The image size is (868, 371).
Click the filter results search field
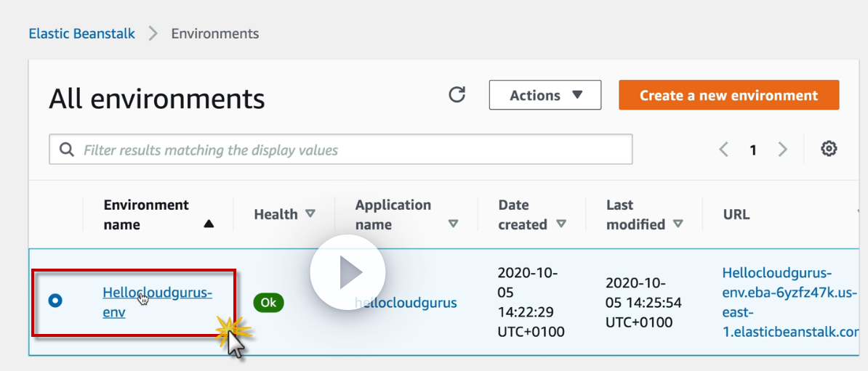tap(349, 150)
